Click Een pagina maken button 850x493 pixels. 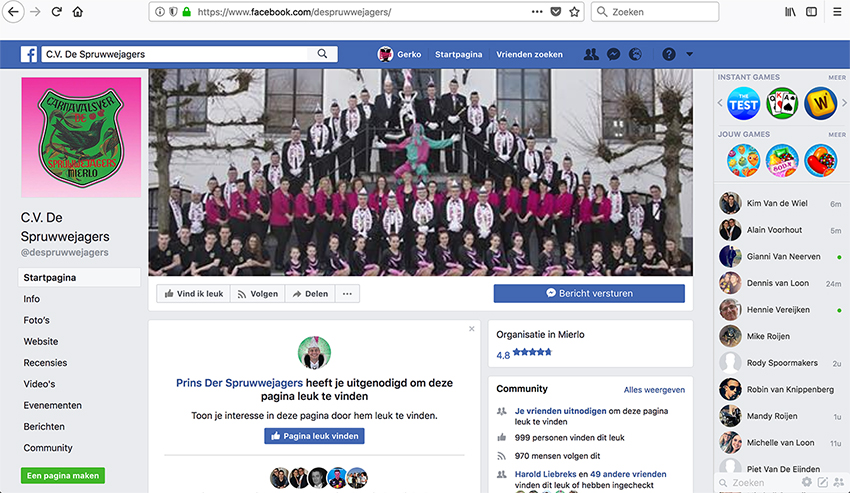click(x=63, y=475)
